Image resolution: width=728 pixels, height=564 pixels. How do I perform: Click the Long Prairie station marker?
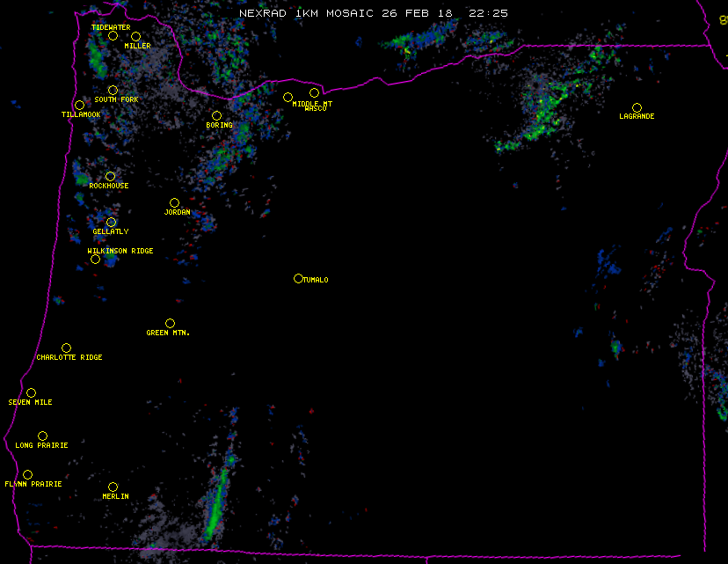(42, 436)
